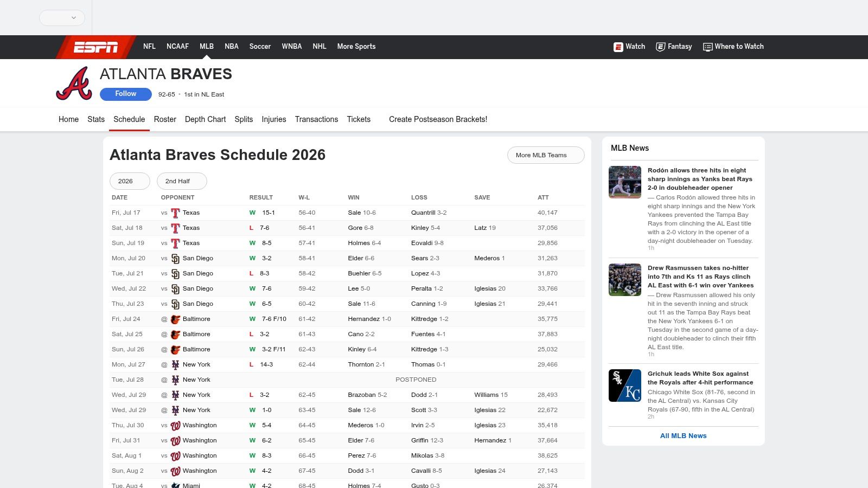
Task: Open WNBA in top navigation
Action: [x=292, y=47]
